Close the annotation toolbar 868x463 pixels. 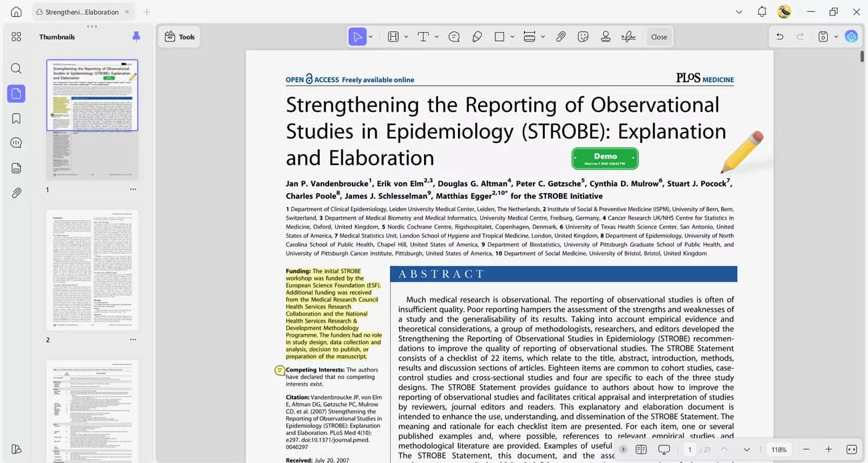659,37
